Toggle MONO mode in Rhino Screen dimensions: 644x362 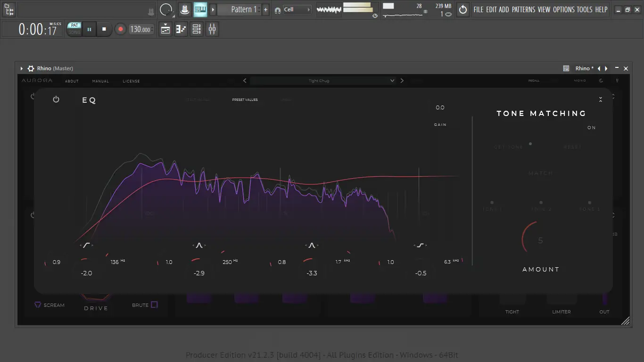pyautogui.click(x=580, y=81)
